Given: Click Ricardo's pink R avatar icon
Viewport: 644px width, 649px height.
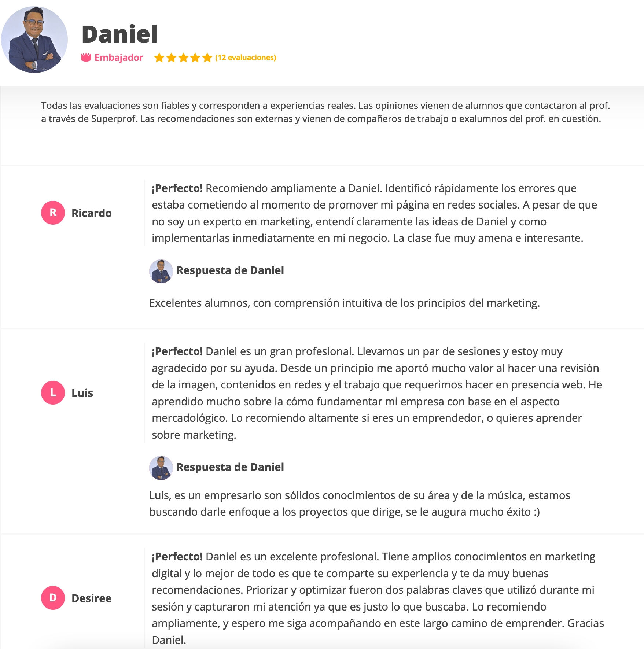Looking at the screenshot, I should [53, 213].
